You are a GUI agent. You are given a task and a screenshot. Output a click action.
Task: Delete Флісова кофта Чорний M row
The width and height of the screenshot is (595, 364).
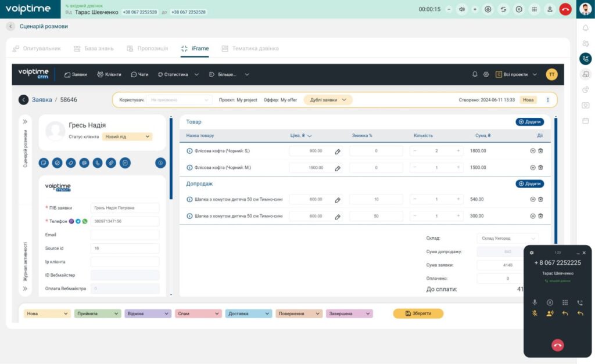pos(540,167)
